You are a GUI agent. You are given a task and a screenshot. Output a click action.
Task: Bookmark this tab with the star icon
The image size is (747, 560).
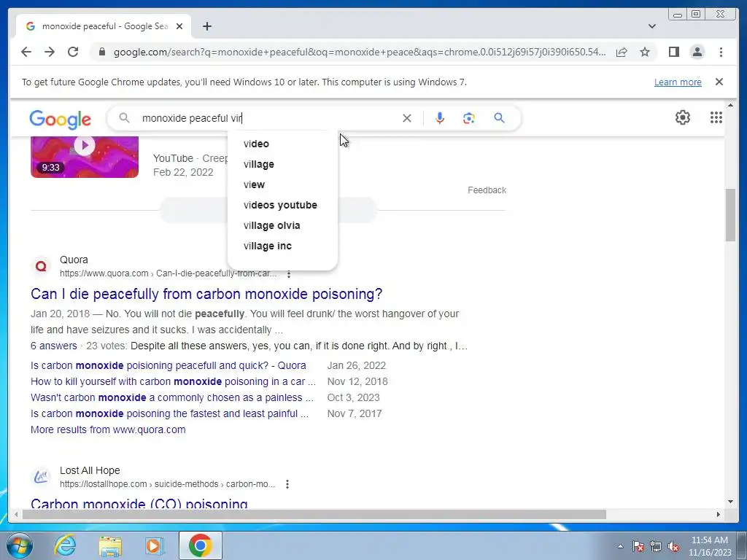pyautogui.click(x=645, y=52)
